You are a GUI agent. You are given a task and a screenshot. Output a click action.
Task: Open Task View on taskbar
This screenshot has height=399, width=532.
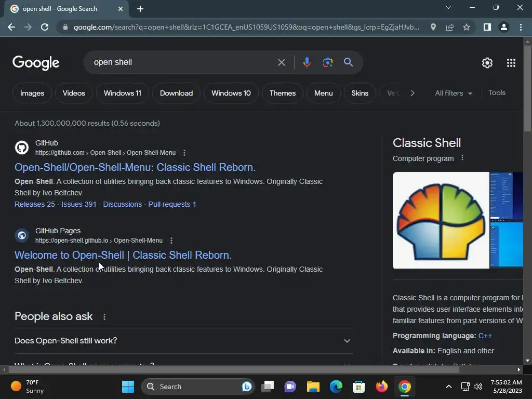[x=268, y=387]
